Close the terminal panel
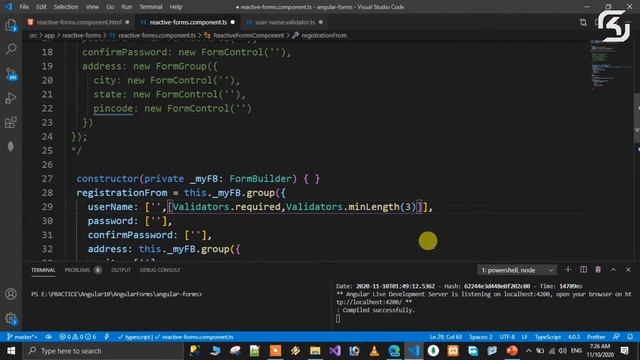The height and width of the screenshot is (360, 640). tap(628, 270)
